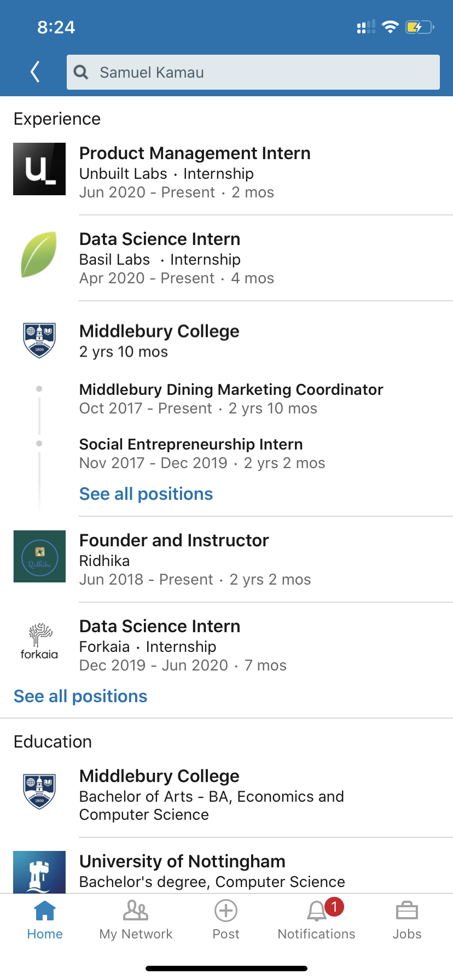Expand all Middlebury College positions
The image size is (453, 980).
146,494
